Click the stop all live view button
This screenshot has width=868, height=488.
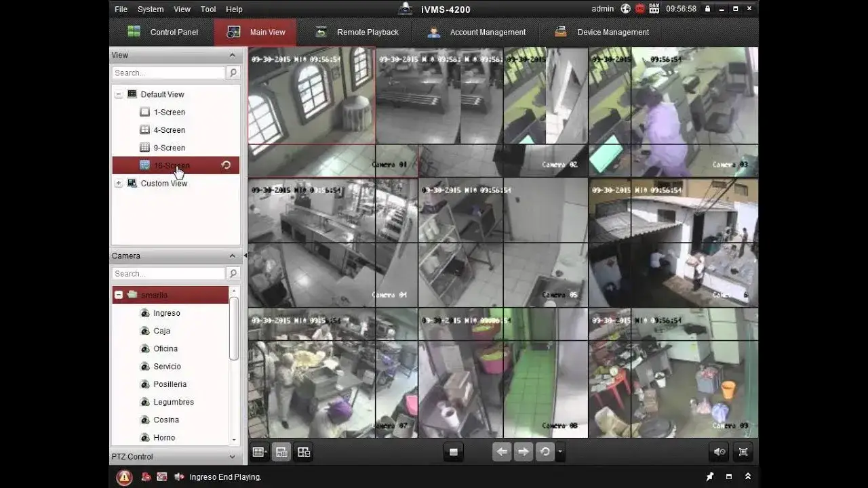[x=454, y=452]
